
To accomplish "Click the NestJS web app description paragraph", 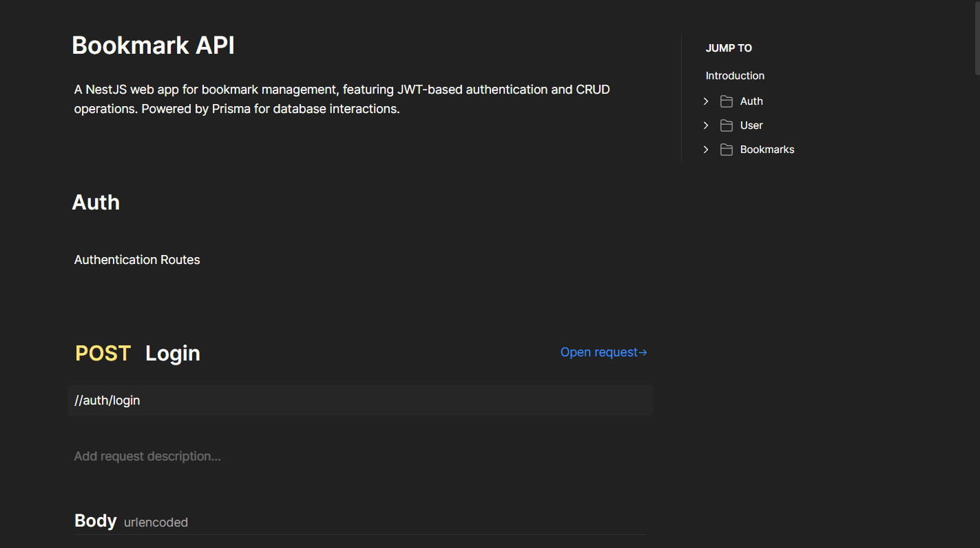I will (342, 99).
